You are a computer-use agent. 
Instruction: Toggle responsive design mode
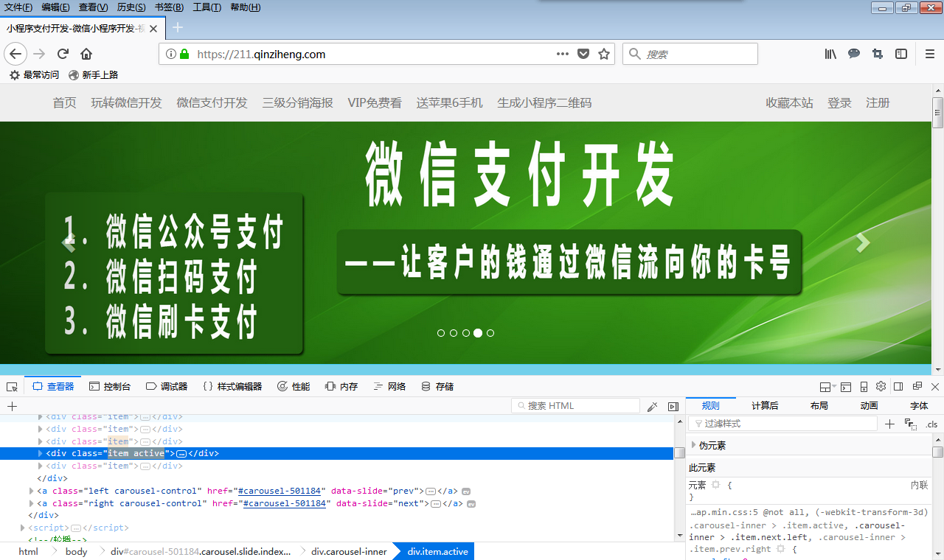864,386
